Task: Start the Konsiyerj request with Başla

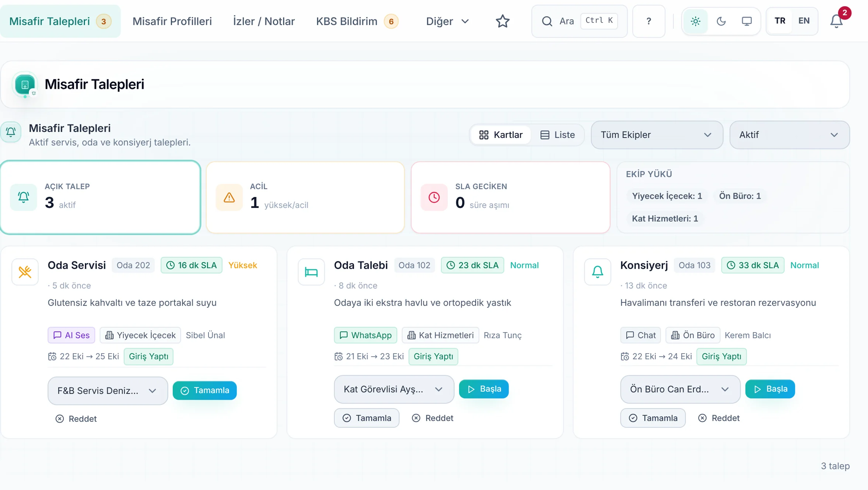Action: coord(770,389)
